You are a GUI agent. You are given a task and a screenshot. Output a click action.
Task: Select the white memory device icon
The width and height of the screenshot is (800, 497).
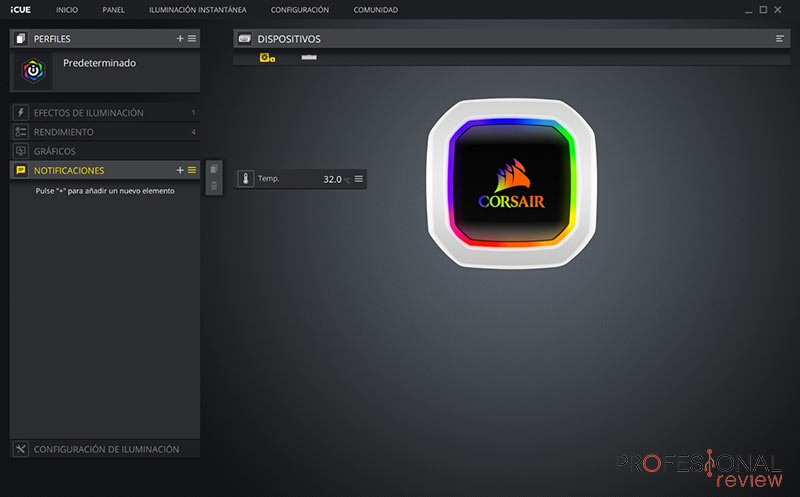[309, 57]
